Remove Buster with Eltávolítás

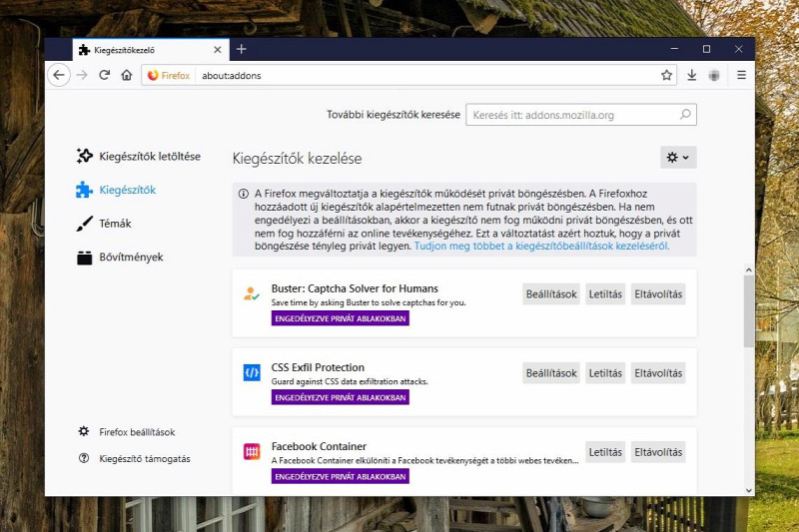pyautogui.click(x=658, y=294)
